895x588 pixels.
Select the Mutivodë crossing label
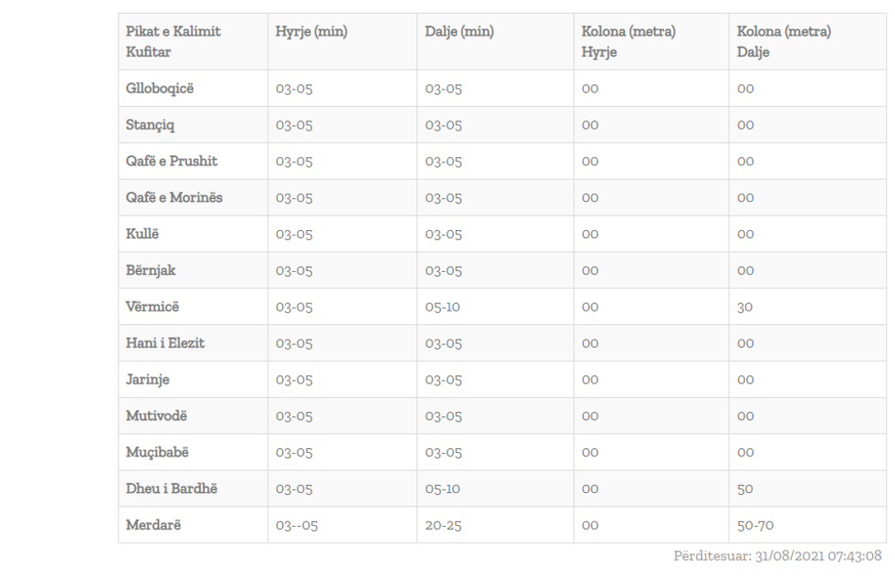point(157,416)
